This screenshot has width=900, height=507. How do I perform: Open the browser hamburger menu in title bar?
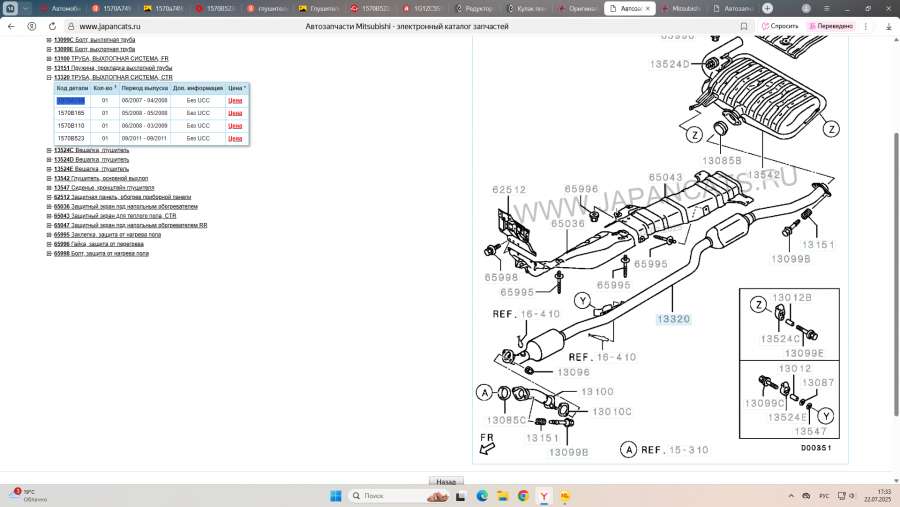point(827,9)
